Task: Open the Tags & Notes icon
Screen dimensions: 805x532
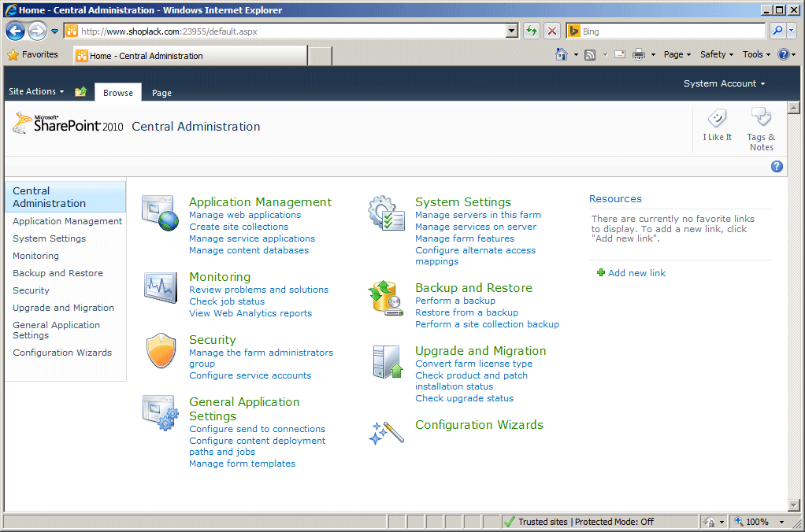Action: [762, 117]
